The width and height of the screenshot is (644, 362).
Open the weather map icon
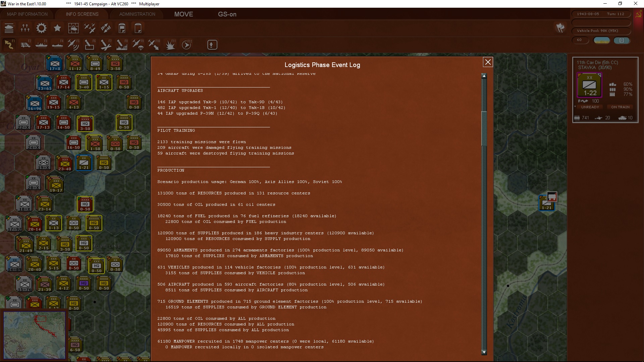click(73, 28)
